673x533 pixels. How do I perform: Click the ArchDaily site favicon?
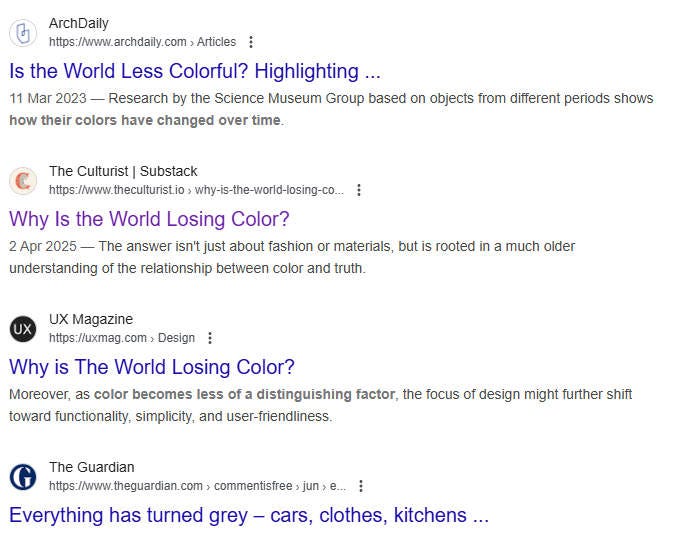coord(23,33)
